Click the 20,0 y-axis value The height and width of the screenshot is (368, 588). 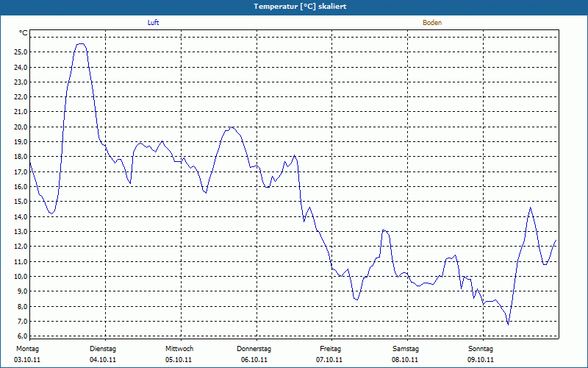21,127
